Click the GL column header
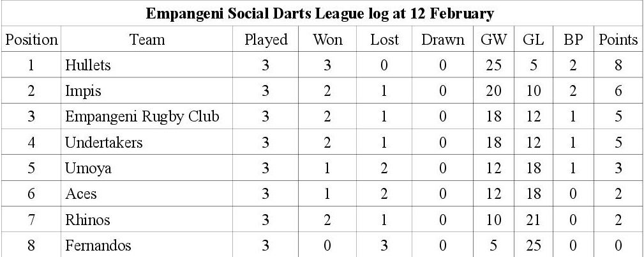The width and height of the screenshot is (644, 257). [x=533, y=40]
